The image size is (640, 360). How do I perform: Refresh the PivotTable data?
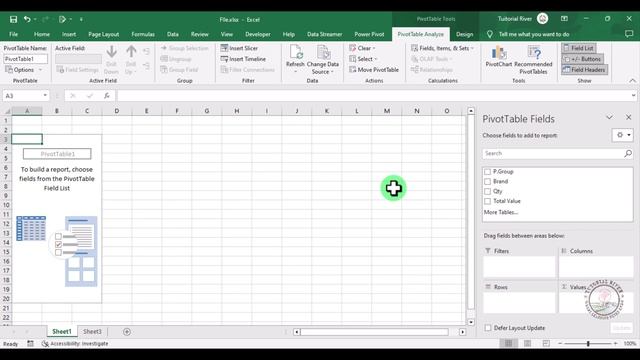tap(295, 59)
